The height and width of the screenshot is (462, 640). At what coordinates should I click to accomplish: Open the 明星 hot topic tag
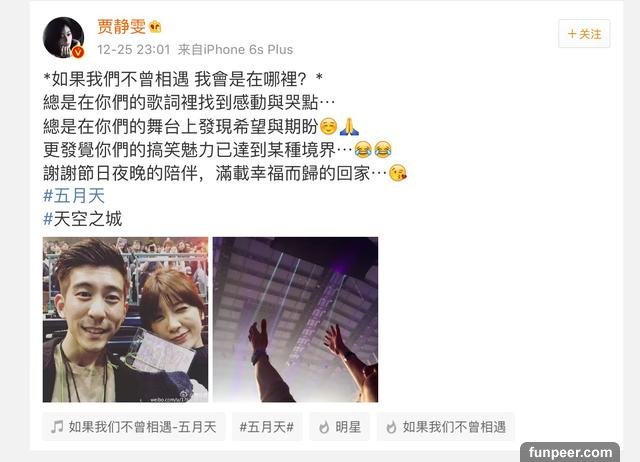(340, 427)
